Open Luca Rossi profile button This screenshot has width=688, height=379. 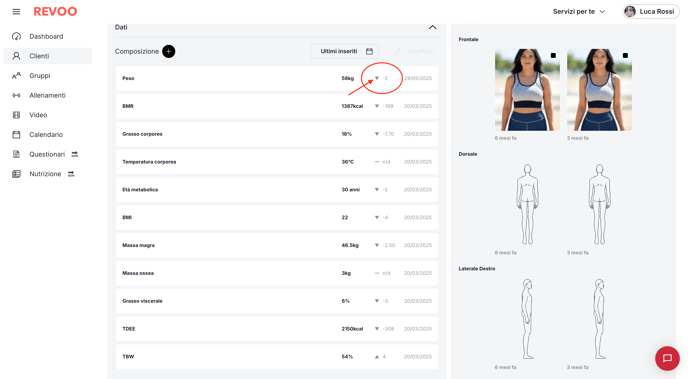pos(651,11)
